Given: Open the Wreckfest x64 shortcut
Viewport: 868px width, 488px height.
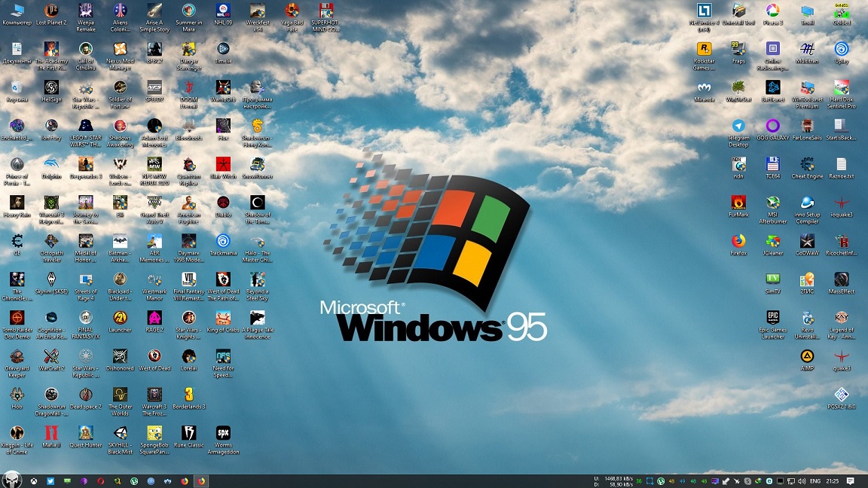Looking at the screenshot, I should pyautogui.click(x=258, y=18).
